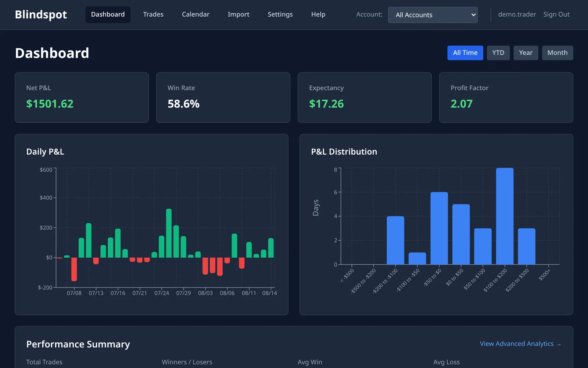Open the Calendar page

click(x=196, y=14)
